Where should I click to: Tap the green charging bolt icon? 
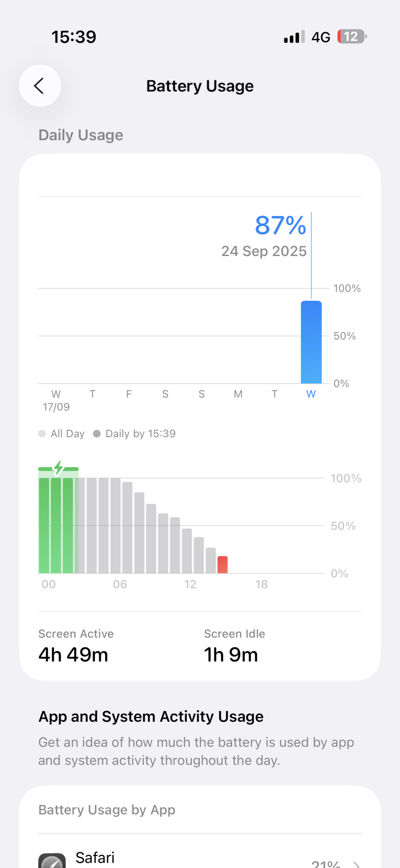pyautogui.click(x=59, y=468)
